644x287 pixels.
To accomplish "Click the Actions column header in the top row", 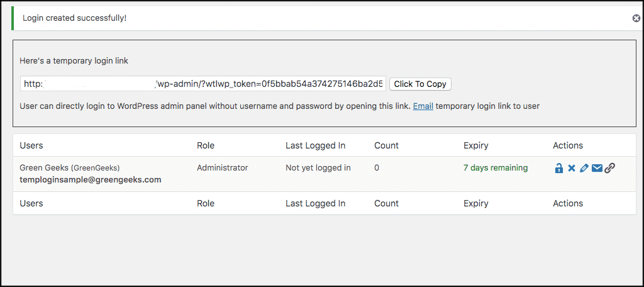I will [568, 145].
